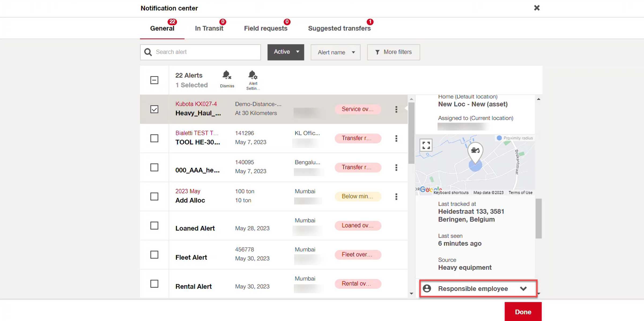Image resolution: width=644 pixels, height=321 pixels.
Task: Click the Dismiss bell icon
Action: coord(227,75)
